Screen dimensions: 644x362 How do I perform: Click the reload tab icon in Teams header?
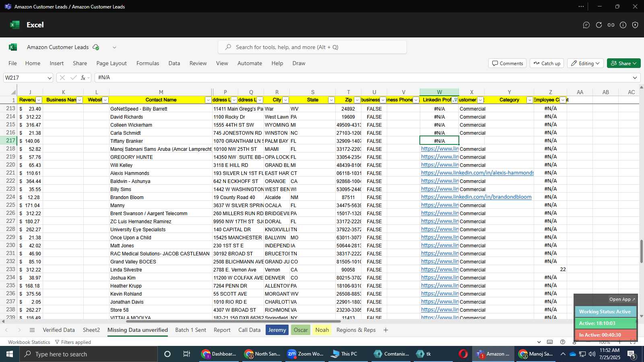599,25
